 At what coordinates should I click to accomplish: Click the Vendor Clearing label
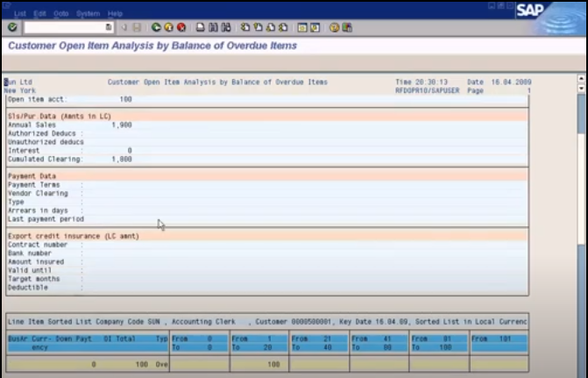click(x=38, y=193)
